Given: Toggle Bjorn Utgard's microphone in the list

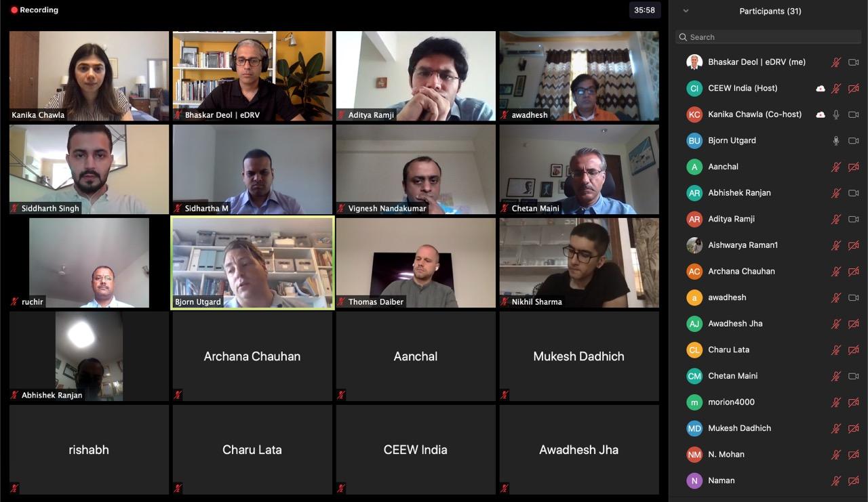Looking at the screenshot, I should pyautogui.click(x=836, y=141).
